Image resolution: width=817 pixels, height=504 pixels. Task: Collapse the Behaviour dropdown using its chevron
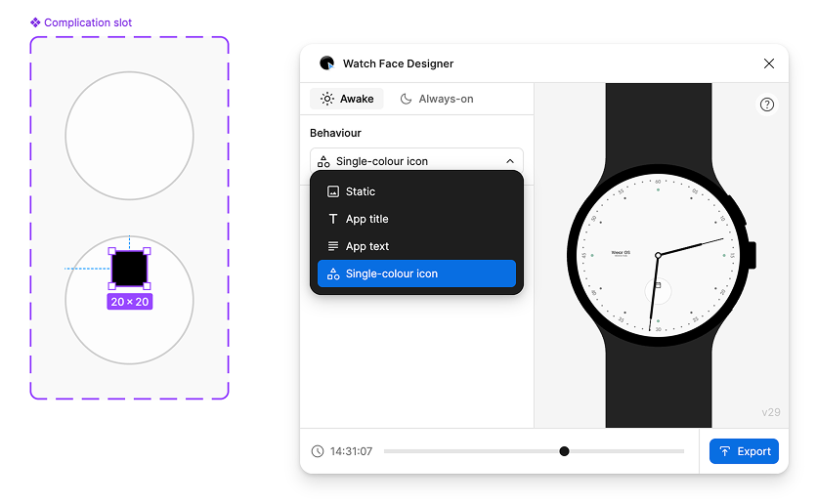(x=510, y=161)
